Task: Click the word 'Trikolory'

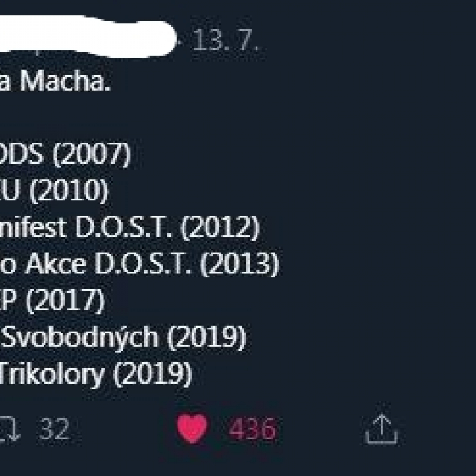Action: tap(52, 374)
